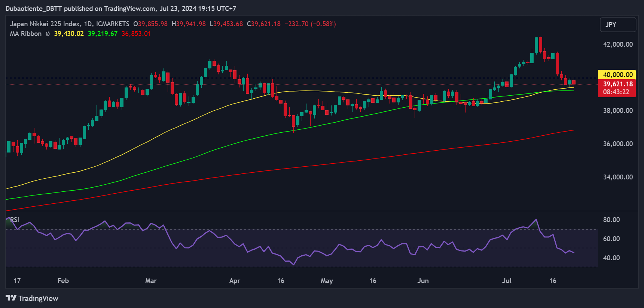Click the green MA value 39,219.67
Viewport: 644px width, 308px height.
103,34
